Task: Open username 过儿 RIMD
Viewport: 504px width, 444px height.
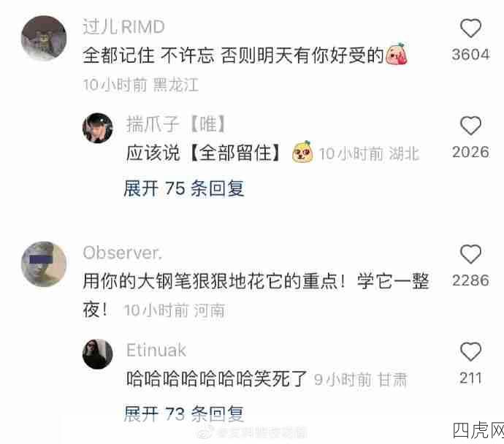Action: point(123,26)
